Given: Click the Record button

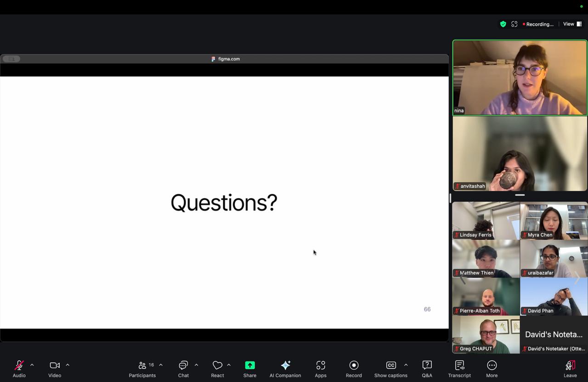Looking at the screenshot, I should [354, 366].
